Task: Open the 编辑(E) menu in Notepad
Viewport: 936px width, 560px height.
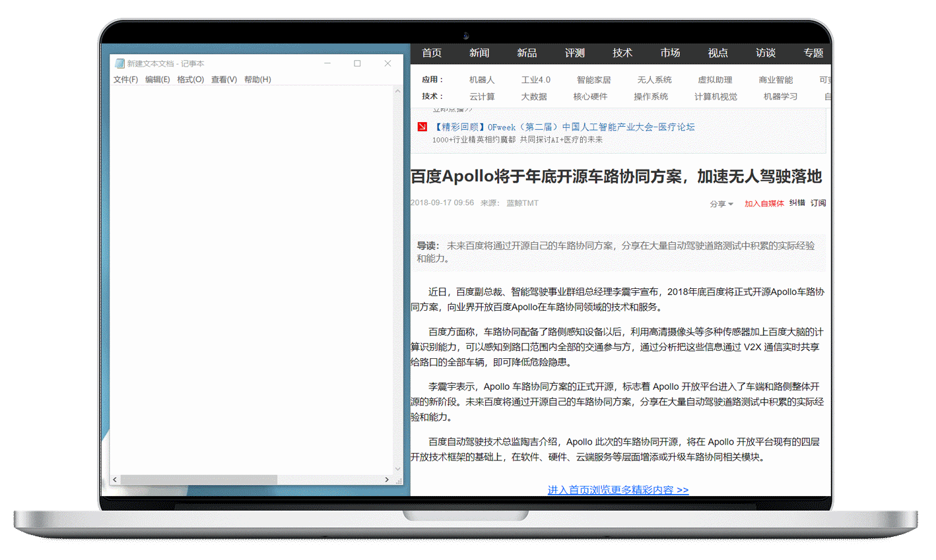Action: point(157,80)
